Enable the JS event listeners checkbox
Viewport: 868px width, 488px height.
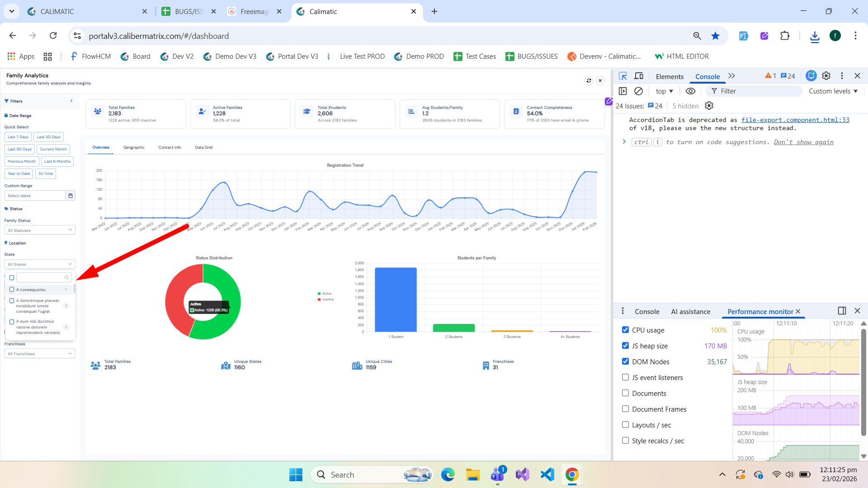625,377
